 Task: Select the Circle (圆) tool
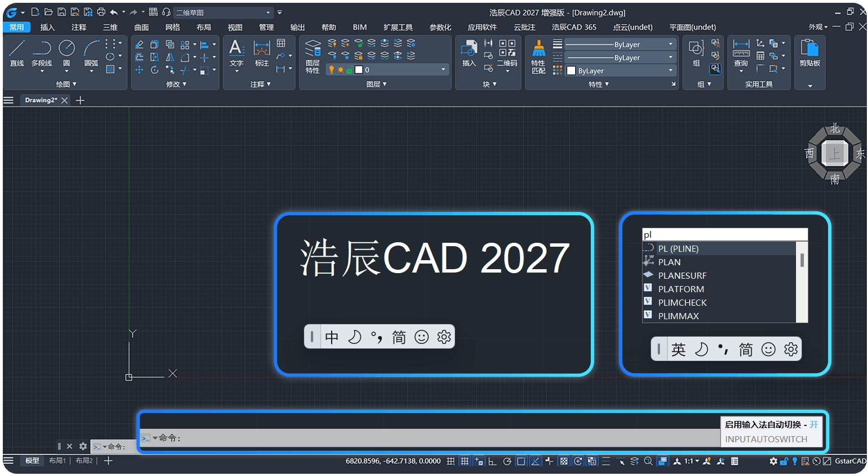tap(66, 53)
